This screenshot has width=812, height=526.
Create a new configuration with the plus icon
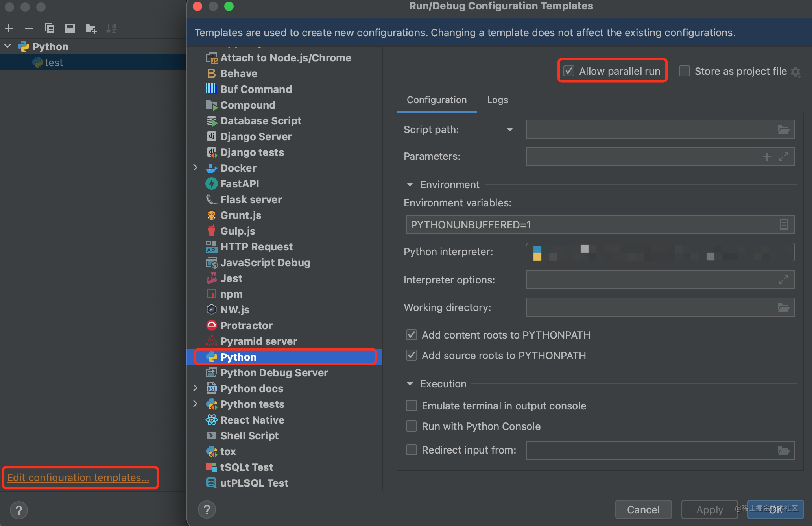point(9,28)
